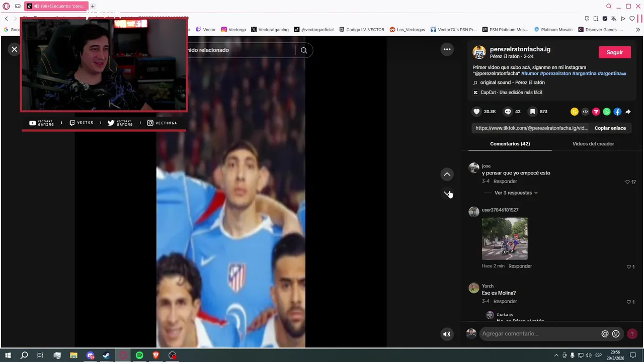Get the embed code icon

click(x=585, y=112)
